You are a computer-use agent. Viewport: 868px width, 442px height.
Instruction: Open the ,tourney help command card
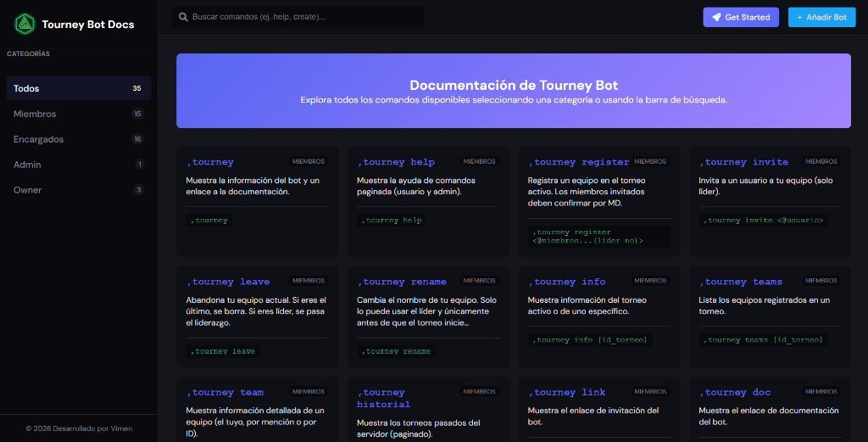click(x=428, y=202)
